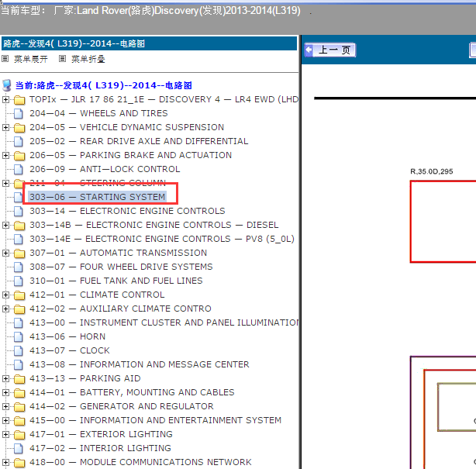Screen dimensions: 476x469
Task: Click the panel title 路虎--发现4( L319)--2014--电路图
Action: click(x=74, y=43)
